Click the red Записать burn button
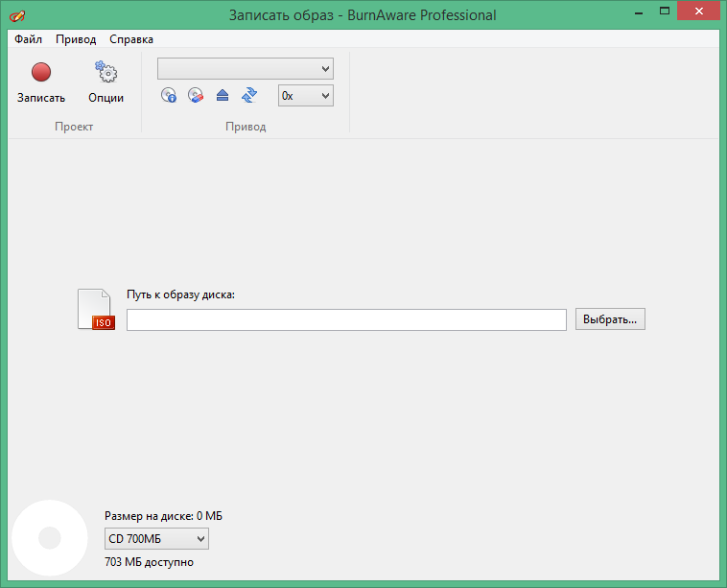Screen dimensions: 727x588 pos(40,73)
